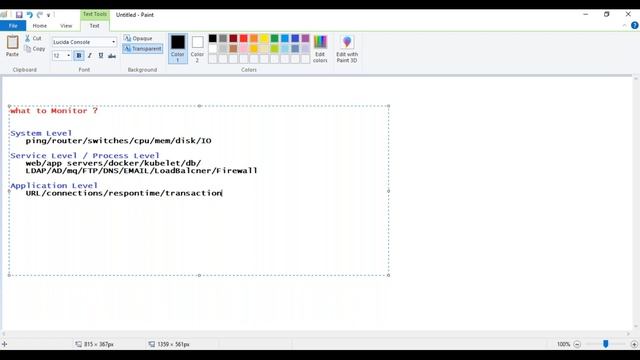Zoom in with the plus button

click(634, 344)
